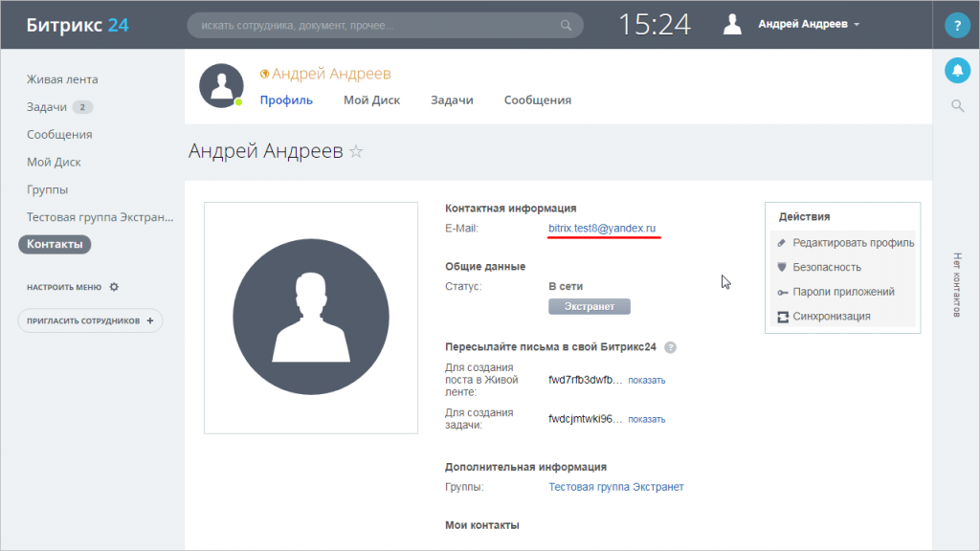Viewport: 980px width, 551px height.
Task: Click the key icon for application passwords
Action: 783,292
